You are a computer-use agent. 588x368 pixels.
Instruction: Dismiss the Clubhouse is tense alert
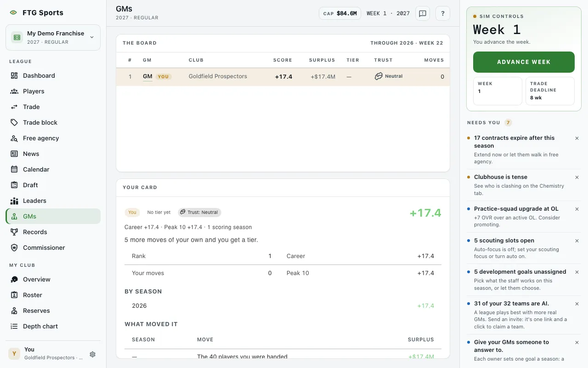[x=577, y=177]
